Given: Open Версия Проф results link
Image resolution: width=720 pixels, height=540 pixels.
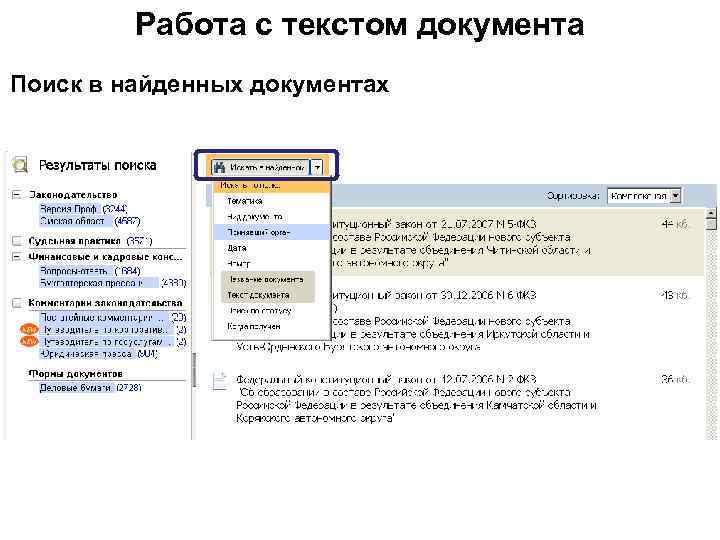Looking at the screenshot, I should pos(68,209).
